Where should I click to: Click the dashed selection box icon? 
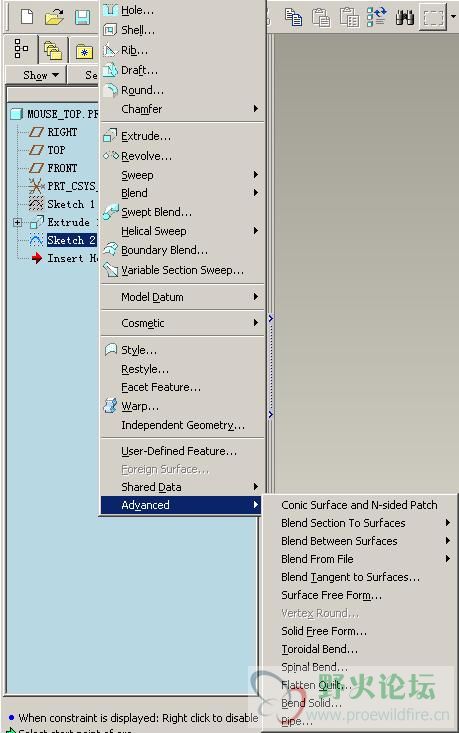[x=433, y=18]
